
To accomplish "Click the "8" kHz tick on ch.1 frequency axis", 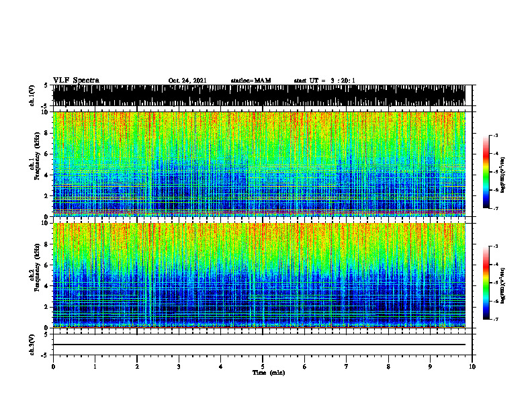I will coord(47,133).
